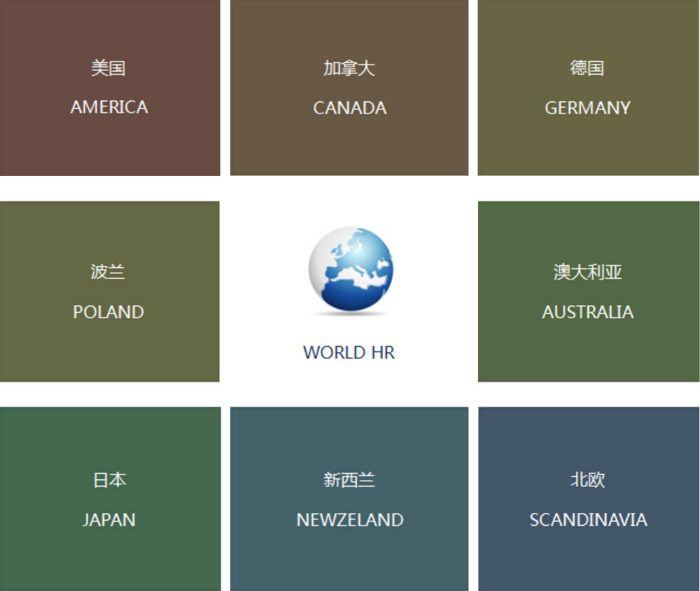Choose the Poland (波兰) tile
The image size is (700, 591).
pyautogui.click(x=110, y=292)
